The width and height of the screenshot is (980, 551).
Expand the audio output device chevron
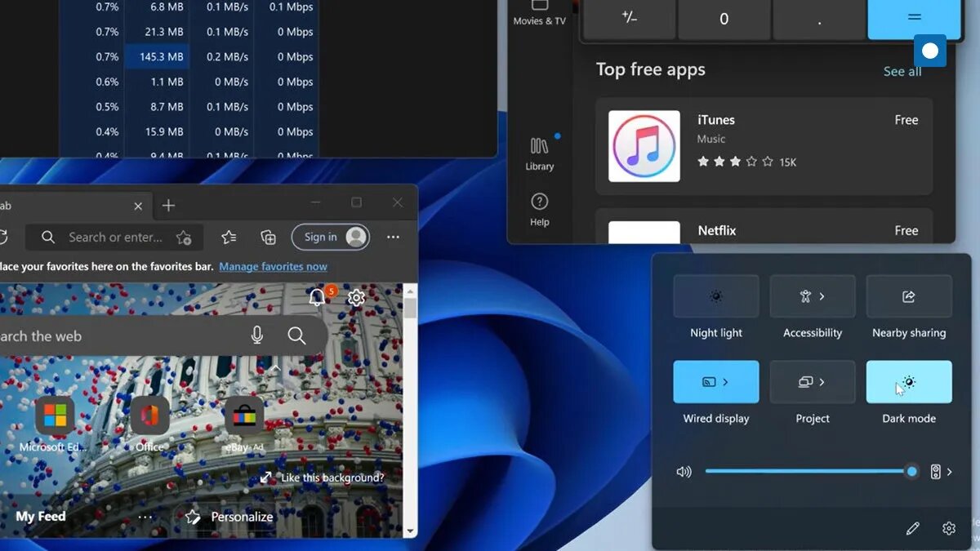949,471
